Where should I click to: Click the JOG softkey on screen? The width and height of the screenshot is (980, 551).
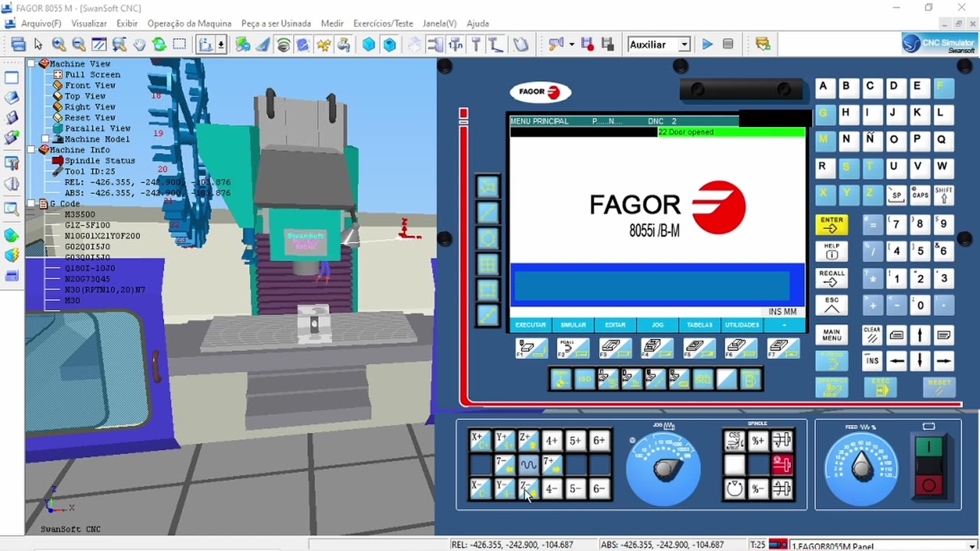click(x=657, y=325)
